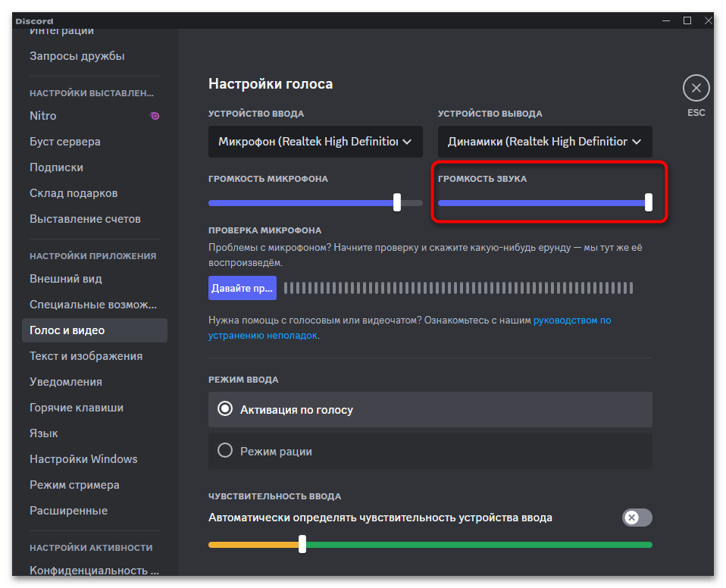The width and height of the screenshot is (726, 588).
Task: Click the input sensitivity slider handle
Action: point(302,544)
